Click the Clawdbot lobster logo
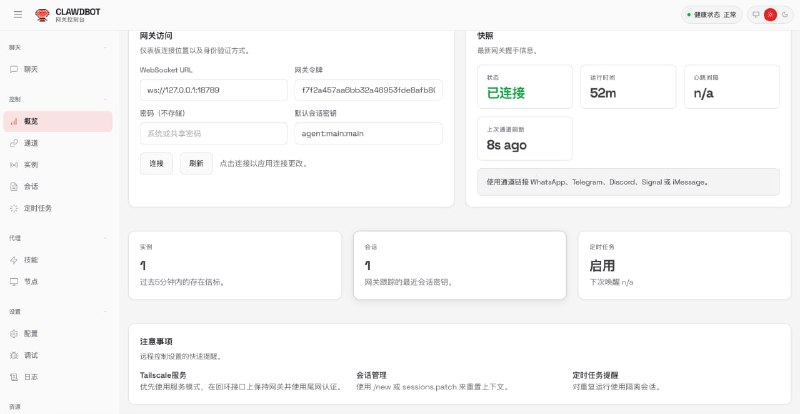Viewport: 800px width, 414px height. point(42,15)
